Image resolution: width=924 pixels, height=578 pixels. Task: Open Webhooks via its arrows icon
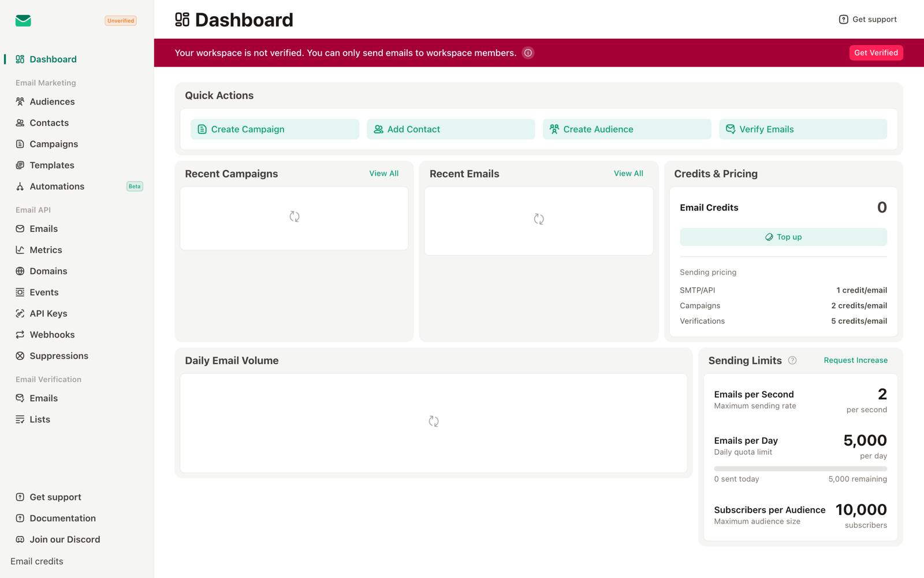(x=20, y=335)
